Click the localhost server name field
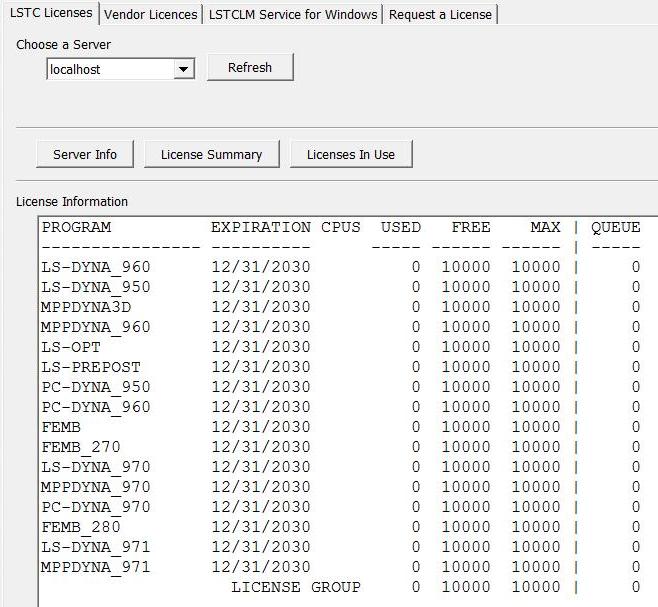This screenshot has width=658, height=607. point(108,69)
